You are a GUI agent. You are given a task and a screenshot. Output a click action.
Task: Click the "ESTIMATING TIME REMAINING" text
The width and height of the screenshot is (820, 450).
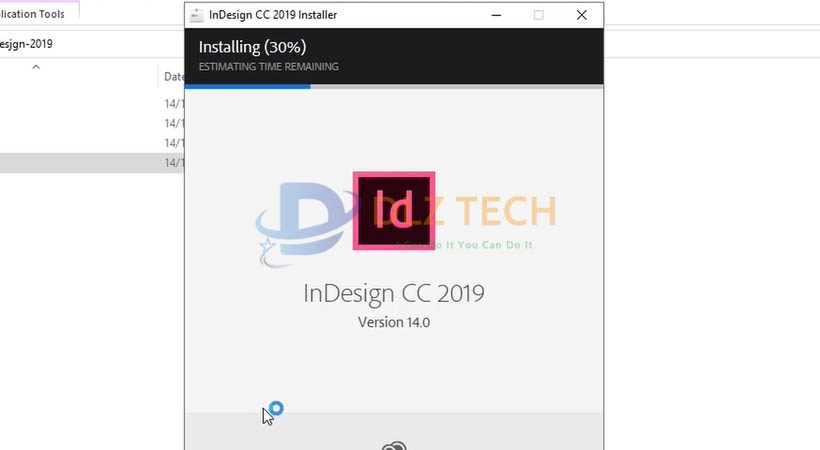coord(268,67)
